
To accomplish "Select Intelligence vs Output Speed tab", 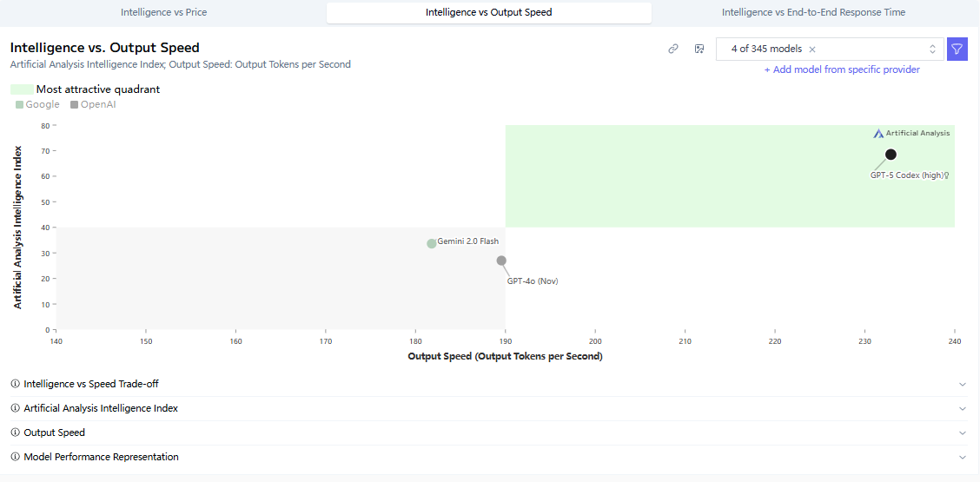I will click(x=489, y=12).
